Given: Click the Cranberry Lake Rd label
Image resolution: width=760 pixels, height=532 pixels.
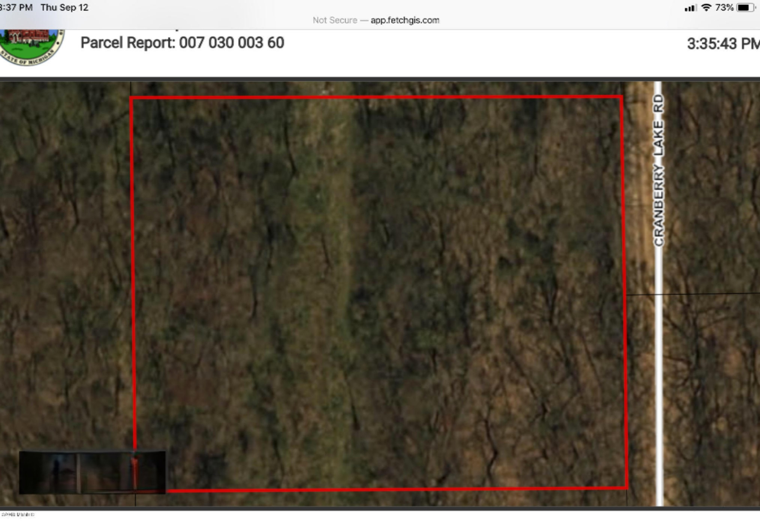Looking at the screenshot, I should pyautogui.click(x=658, y=170).
